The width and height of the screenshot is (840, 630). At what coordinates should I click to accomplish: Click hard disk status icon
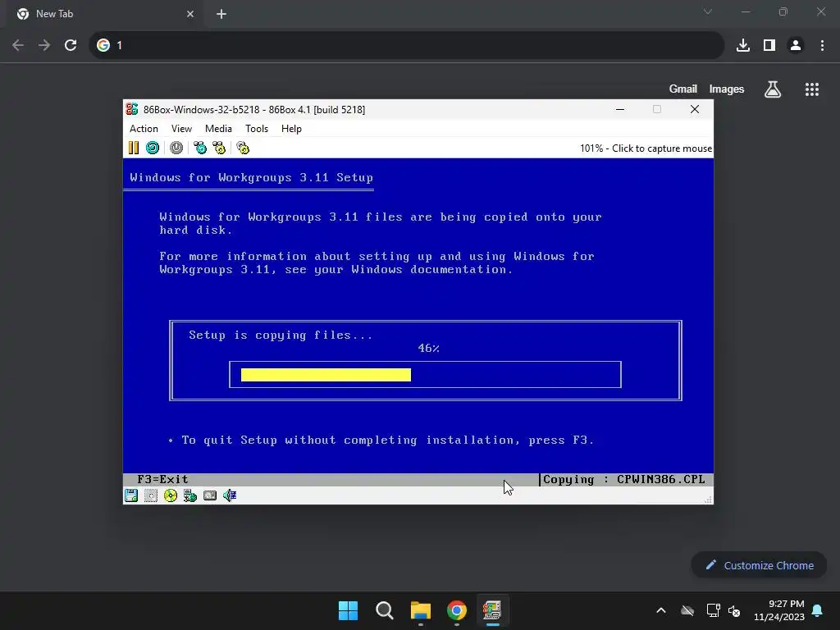(x=210, y=495)
